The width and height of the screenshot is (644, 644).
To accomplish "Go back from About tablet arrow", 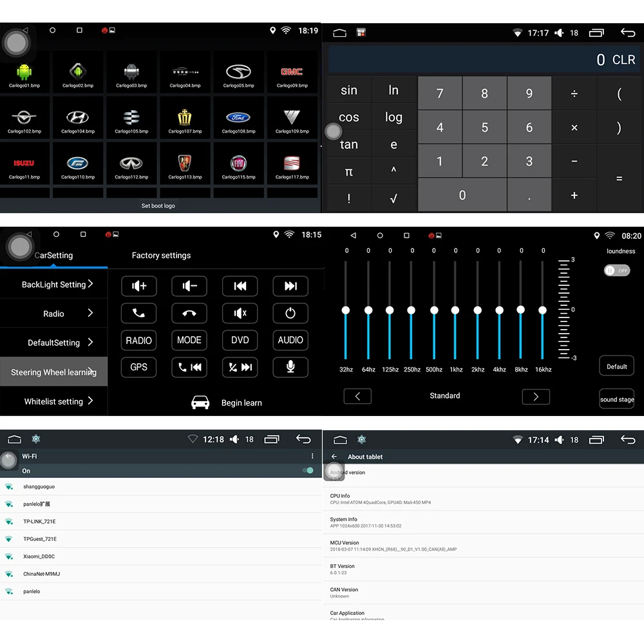I will click(x=334, y=457).
